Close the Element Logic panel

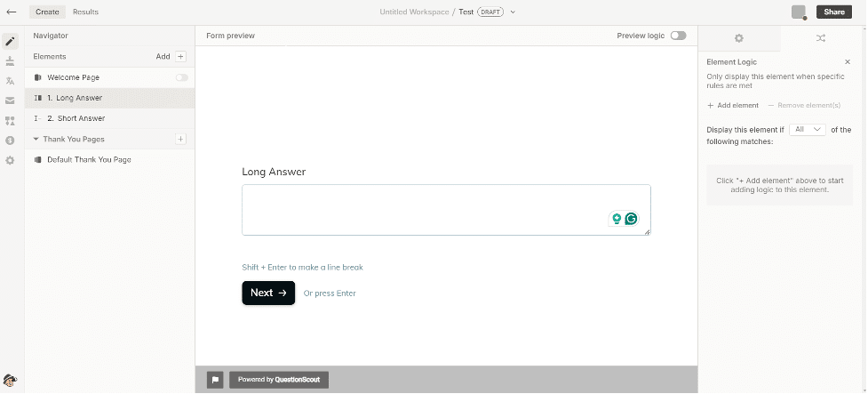point(848,62)
